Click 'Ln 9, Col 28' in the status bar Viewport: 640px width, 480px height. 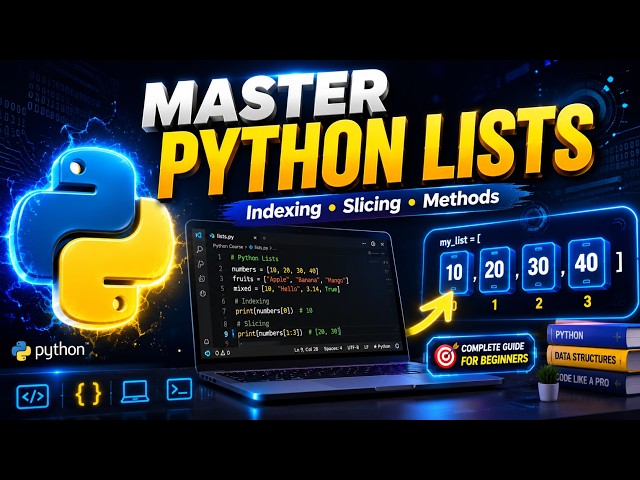click(306, 350)
